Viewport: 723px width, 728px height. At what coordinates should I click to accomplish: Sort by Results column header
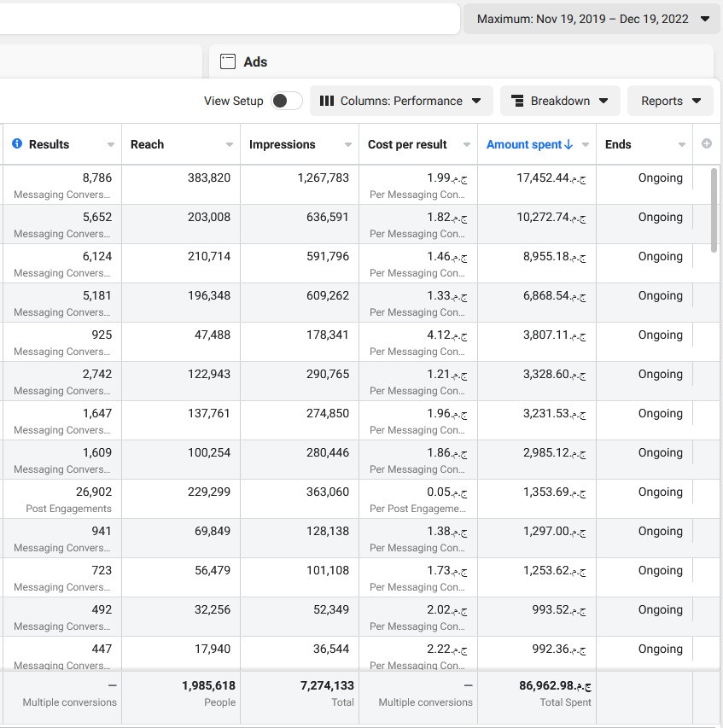(x=49, y=144)
